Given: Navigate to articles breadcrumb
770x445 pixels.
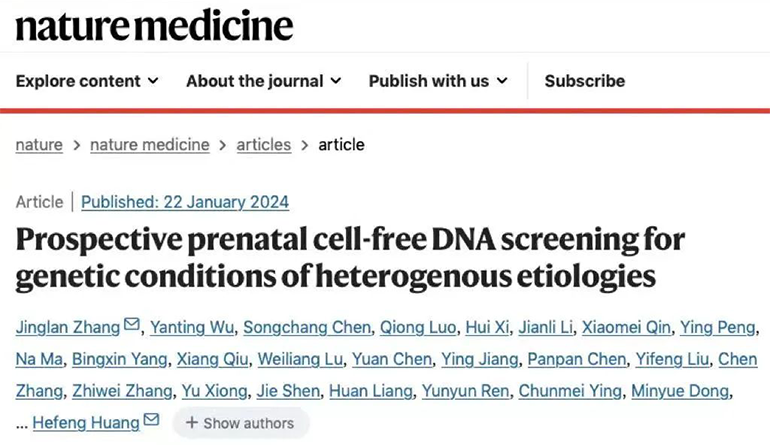Looking at the screenshot, I should [x=264, y=145].
